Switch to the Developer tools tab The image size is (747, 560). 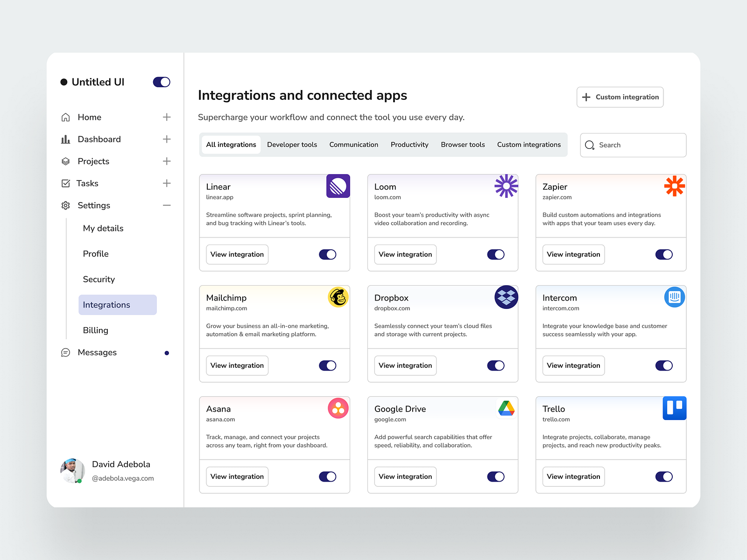[292, 145]
